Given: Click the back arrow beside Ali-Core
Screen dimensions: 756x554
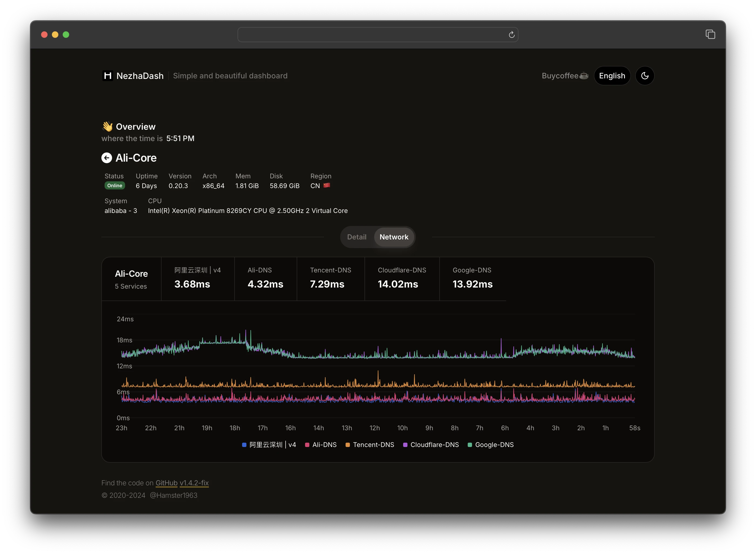Looking at the screenshot, I should [107, 158].
